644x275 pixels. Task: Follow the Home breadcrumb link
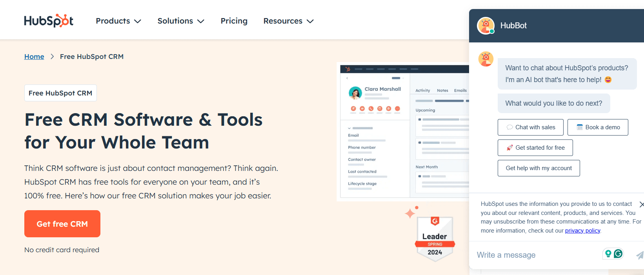click(34, 57)
